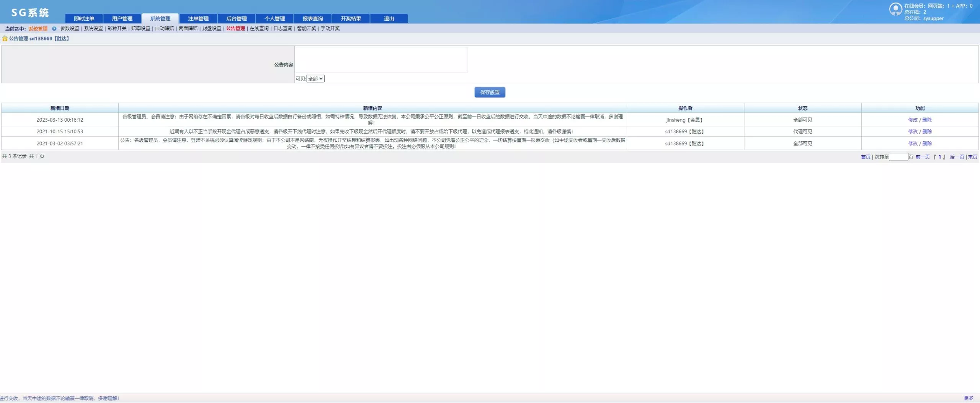This screenshot has width=980, height=403.
Task: Switch to the 即时注单 tab
Action: (83, 18)
